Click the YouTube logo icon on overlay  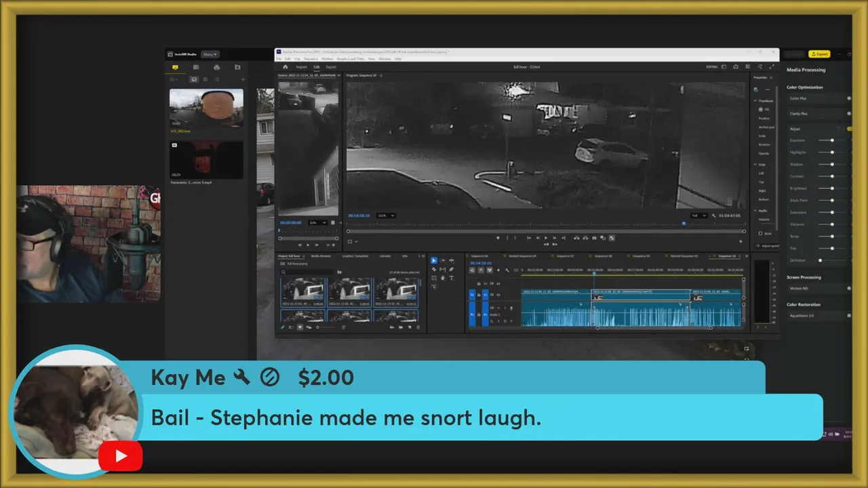tap(121, 456)
